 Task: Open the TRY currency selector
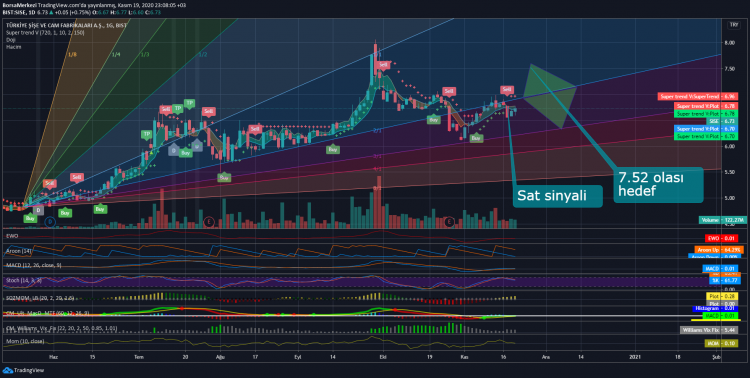click(733, 24)
